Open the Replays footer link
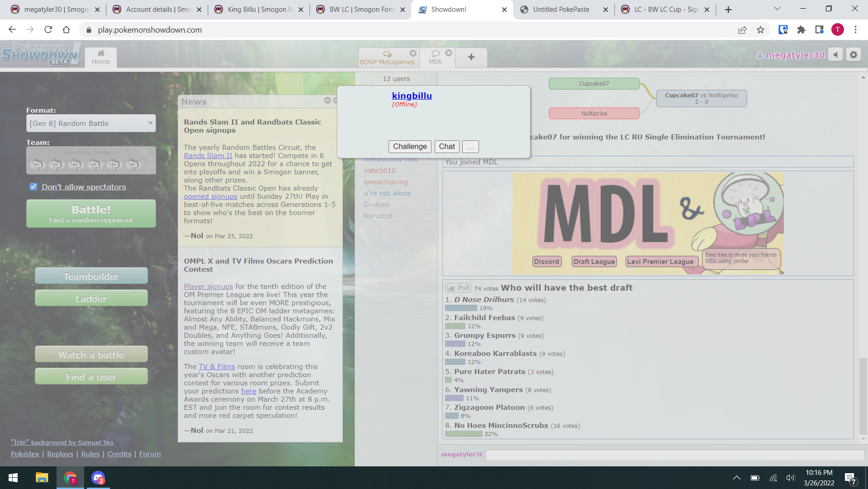The image size is (868, 489). click(60, 454)
